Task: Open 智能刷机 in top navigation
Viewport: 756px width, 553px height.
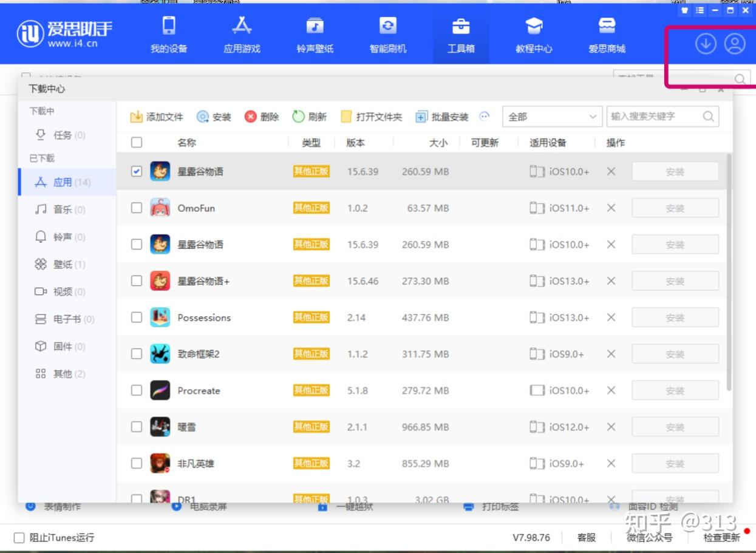Action: tap(387, 35)
